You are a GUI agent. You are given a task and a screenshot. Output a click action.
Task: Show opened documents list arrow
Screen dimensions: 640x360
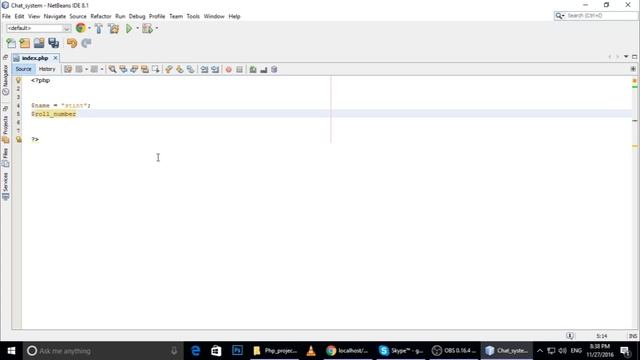pos(626,57)
